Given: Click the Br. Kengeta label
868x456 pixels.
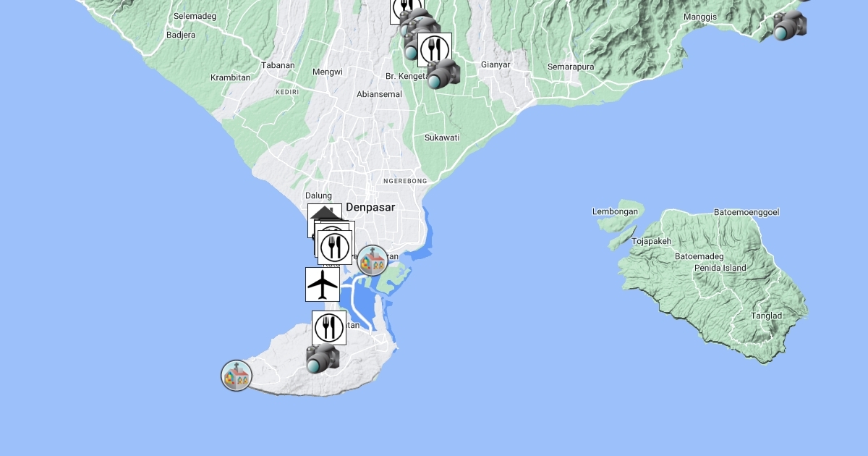Looking at the screenshot, I should (x=407, y=75).
